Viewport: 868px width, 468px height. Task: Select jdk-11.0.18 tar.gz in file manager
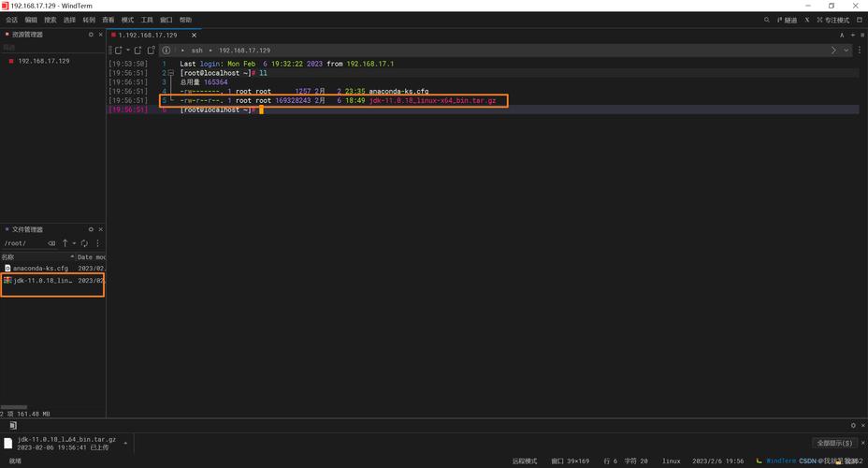pos(42,280)
